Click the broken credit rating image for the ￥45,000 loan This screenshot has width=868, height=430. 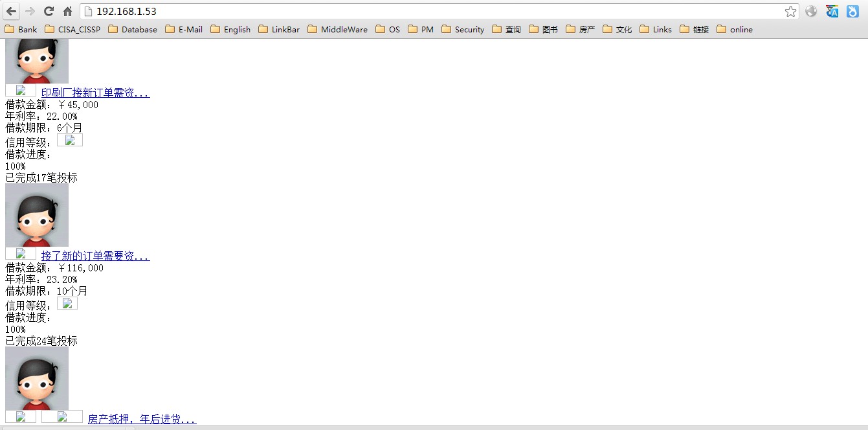tap(70, 140)
